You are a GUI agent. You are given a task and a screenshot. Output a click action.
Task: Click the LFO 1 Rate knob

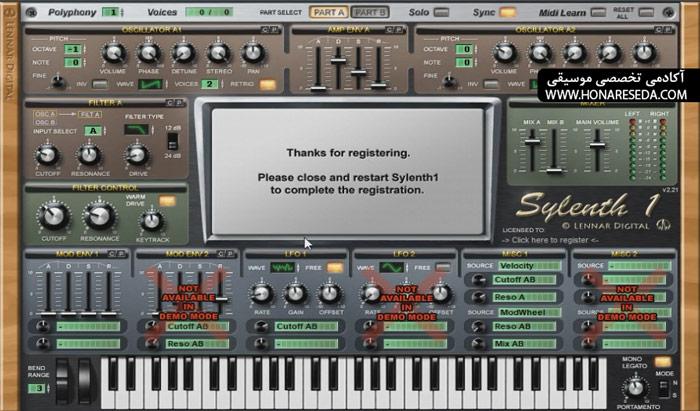point(261,294)
